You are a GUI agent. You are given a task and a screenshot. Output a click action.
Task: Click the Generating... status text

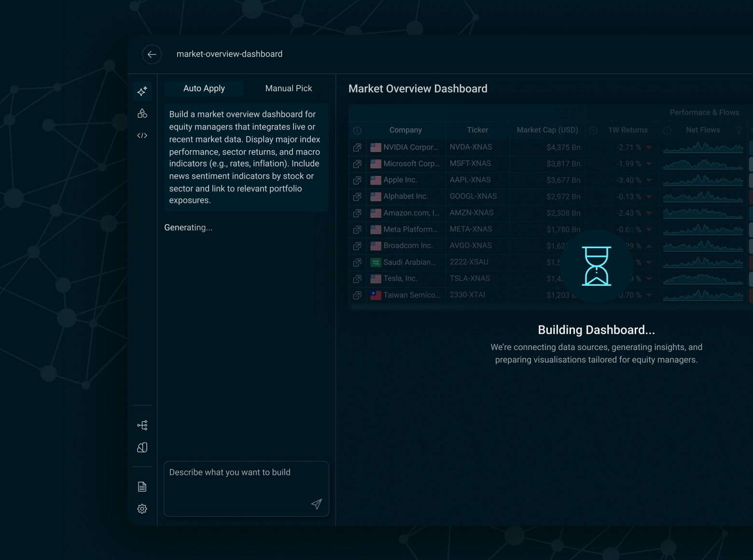[x=188, y=227]
